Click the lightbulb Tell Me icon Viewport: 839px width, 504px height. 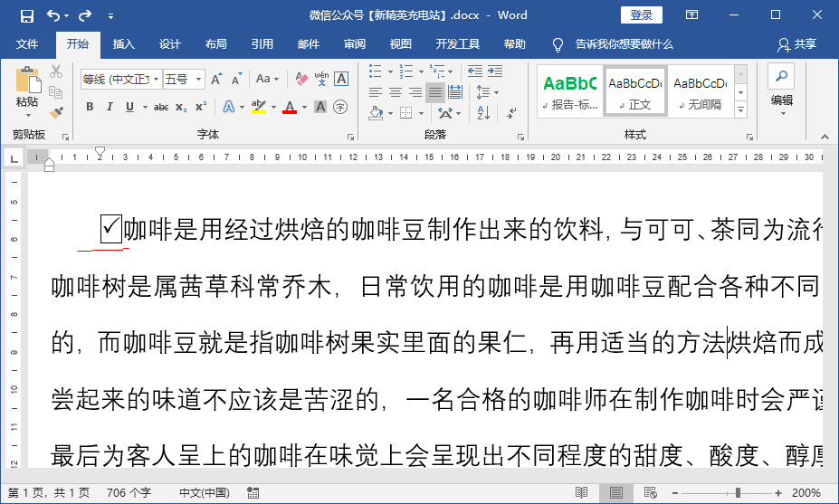pos(558,45)
